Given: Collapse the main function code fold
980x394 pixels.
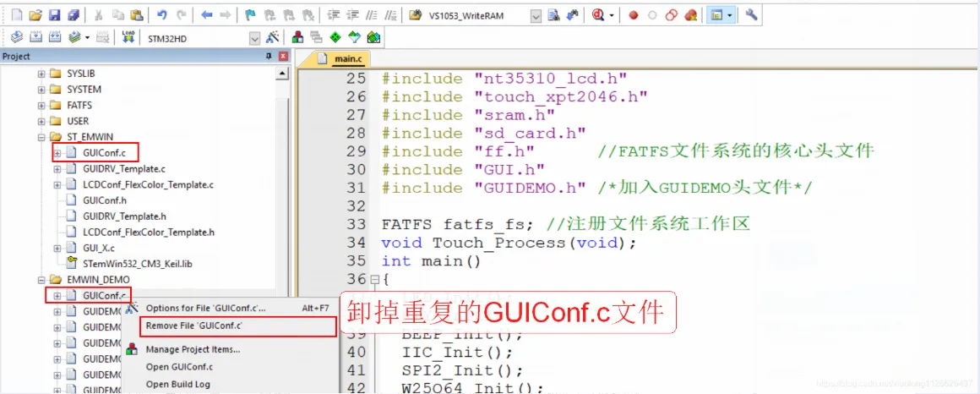Looking at the screenshot, I should (x=374, y=280).
